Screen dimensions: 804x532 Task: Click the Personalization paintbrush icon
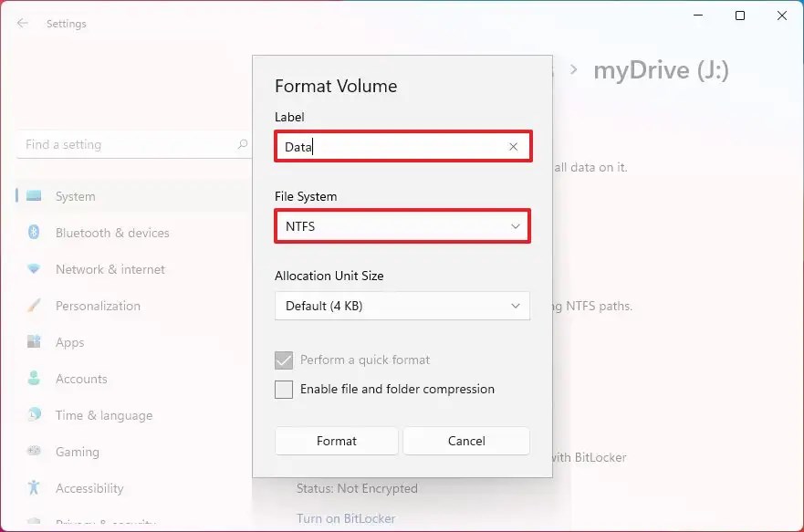(34, 306)
